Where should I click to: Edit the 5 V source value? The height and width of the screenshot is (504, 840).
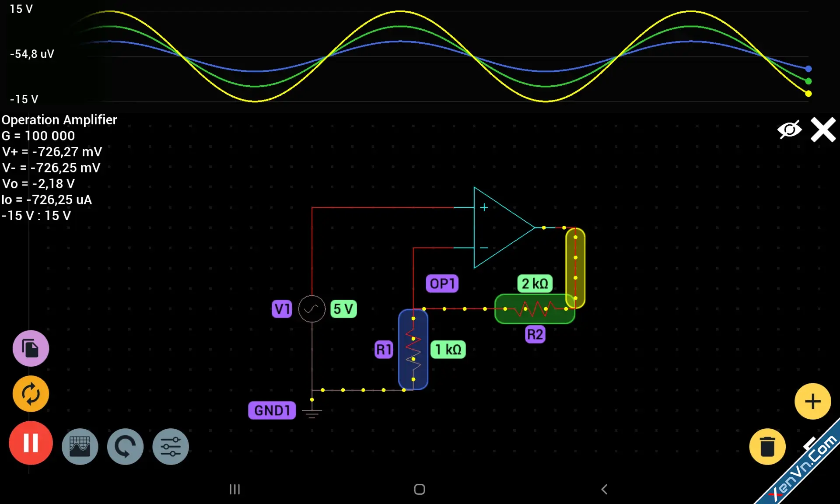pos(343,309)
